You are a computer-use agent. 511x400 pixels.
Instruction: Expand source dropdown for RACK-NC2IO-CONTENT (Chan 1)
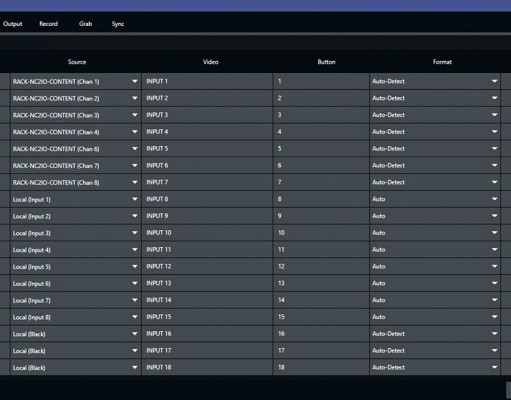tap(76, 81)
